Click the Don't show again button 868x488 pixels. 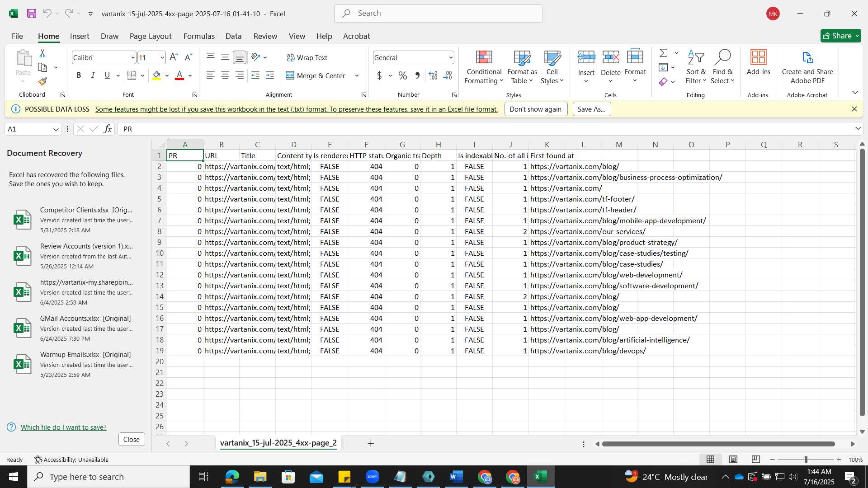tap(536, 109)
